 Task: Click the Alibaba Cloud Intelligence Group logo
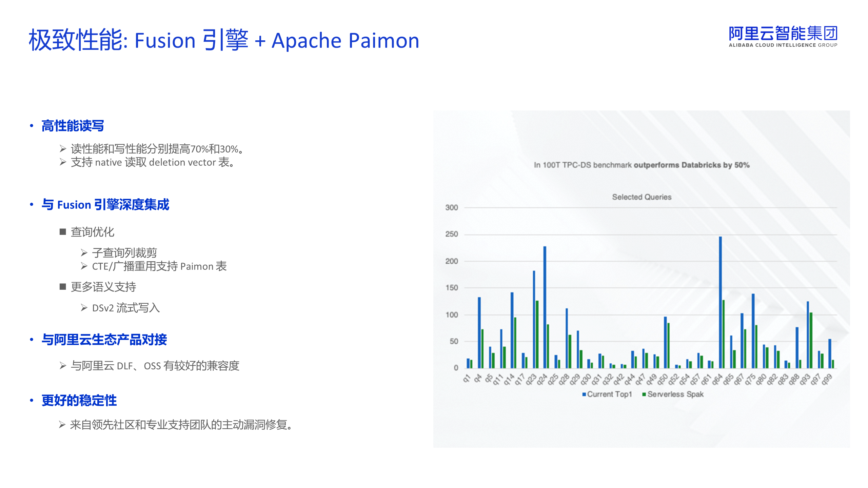[x=783, y=37]
